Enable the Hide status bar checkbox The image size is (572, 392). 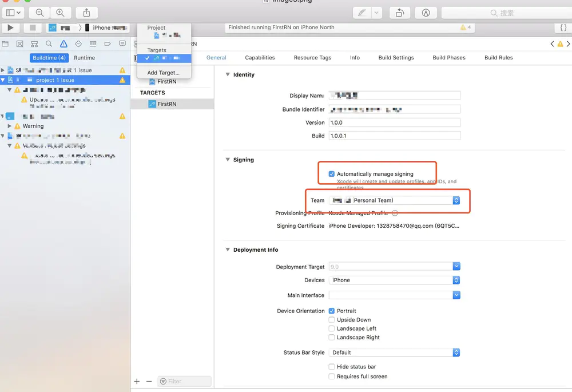[332, 367]
